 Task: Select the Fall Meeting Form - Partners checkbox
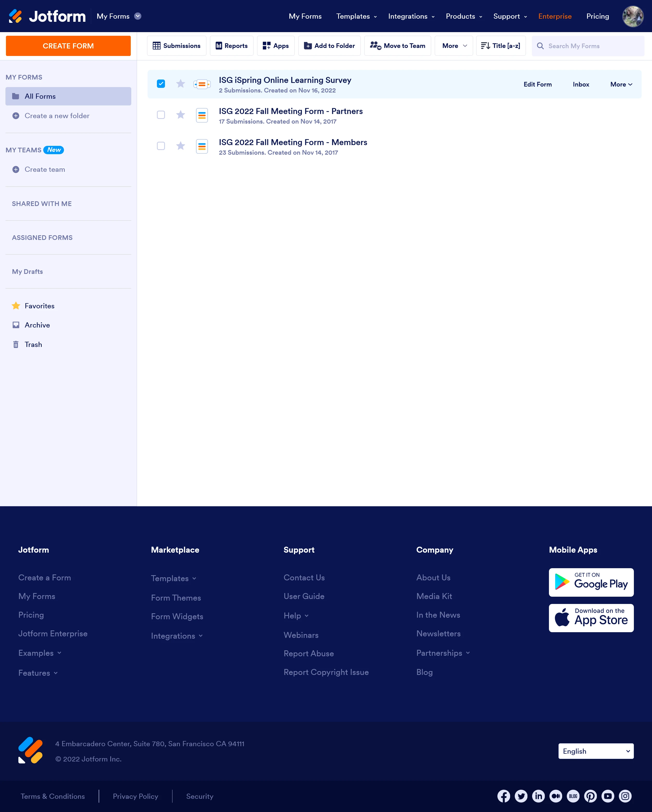click(161, 115)
